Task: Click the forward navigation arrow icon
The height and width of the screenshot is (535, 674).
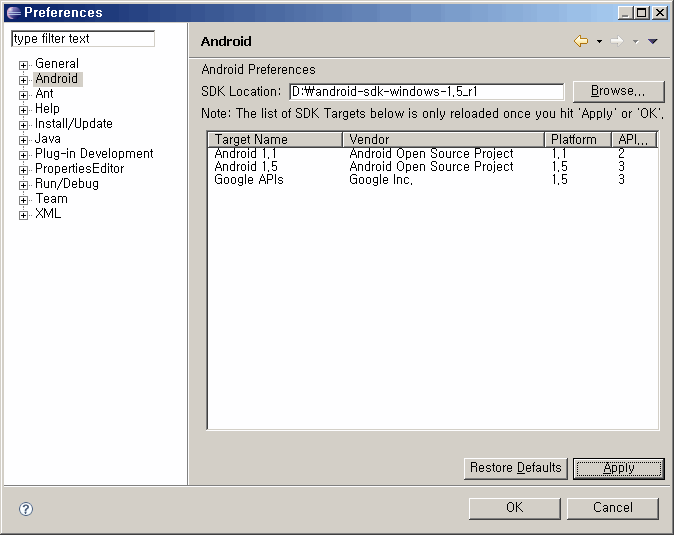Action: 617,41
